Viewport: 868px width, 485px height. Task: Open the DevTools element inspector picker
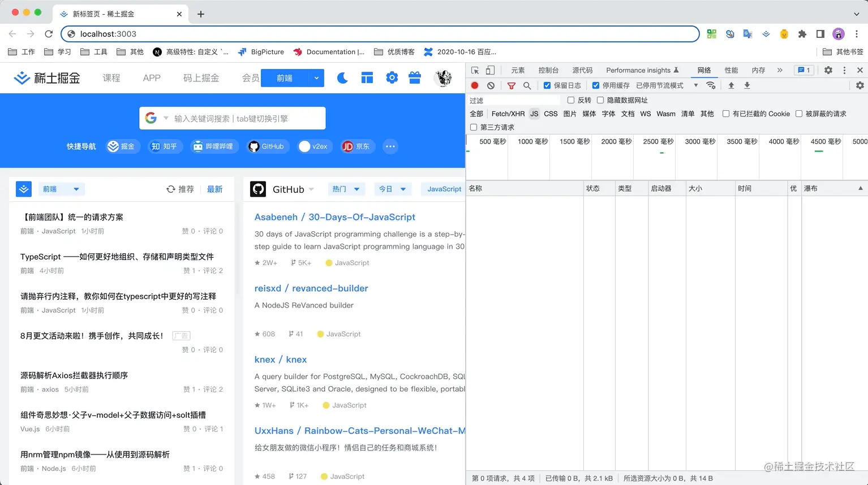[475, 70]
